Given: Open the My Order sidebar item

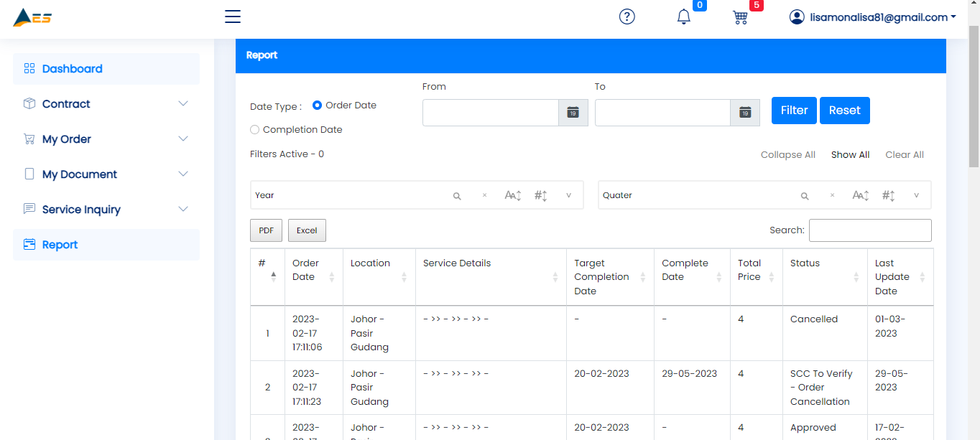Looking at the screenshot, I should 106,139.
